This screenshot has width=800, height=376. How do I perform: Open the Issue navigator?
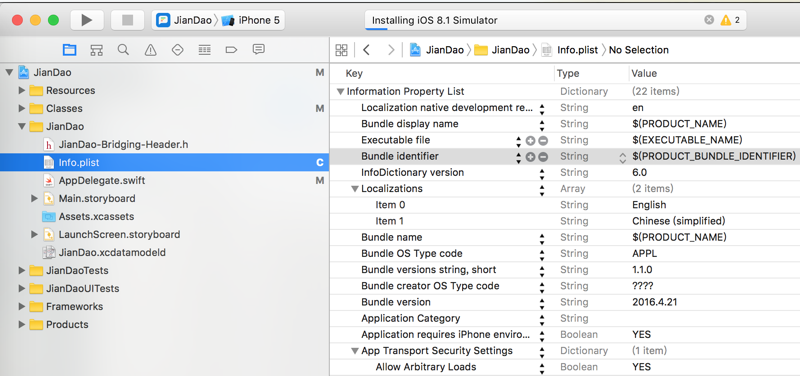(x=150, y=49)
